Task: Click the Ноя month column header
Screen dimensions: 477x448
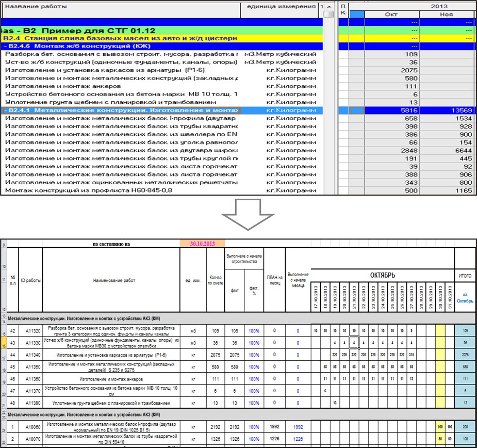Action: [447, 14]
